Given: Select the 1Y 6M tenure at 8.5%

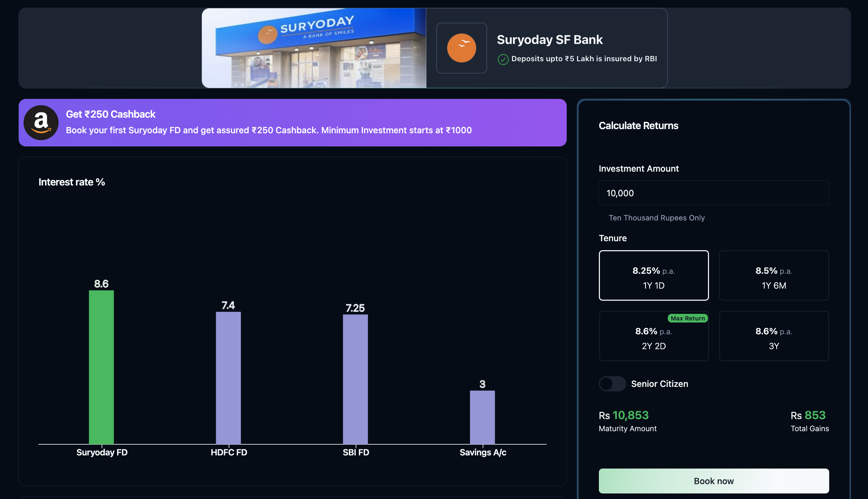Looking at the screenshot, I should 774,275.
